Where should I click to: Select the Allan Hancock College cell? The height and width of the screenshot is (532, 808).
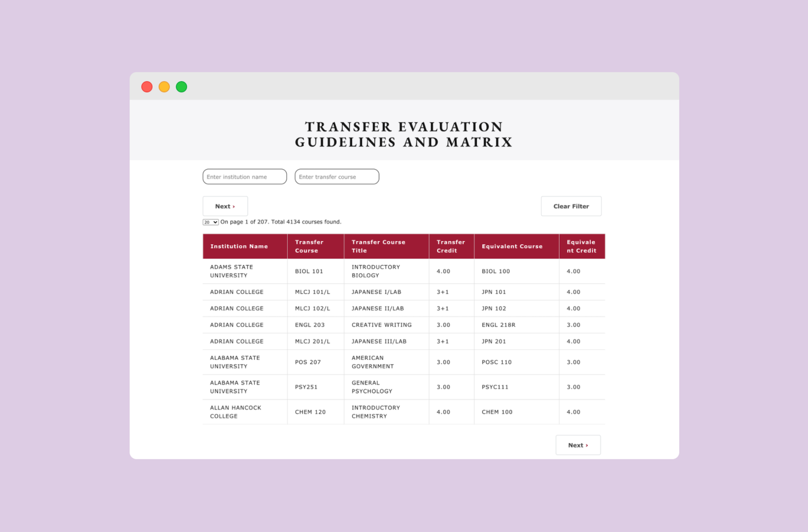[x=236, y=412]
